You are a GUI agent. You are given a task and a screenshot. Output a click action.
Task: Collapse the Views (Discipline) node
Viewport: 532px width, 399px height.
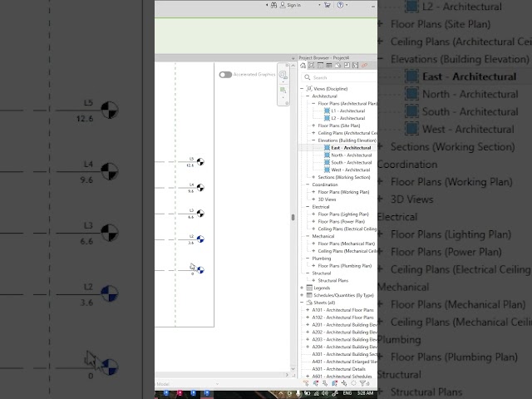click(x=302, y=89)
